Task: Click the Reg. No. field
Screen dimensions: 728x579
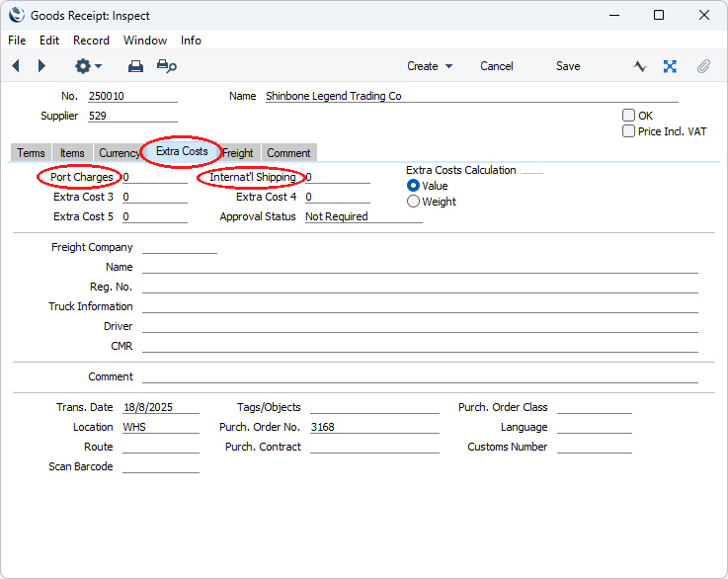Action: [x=420, y=287]
